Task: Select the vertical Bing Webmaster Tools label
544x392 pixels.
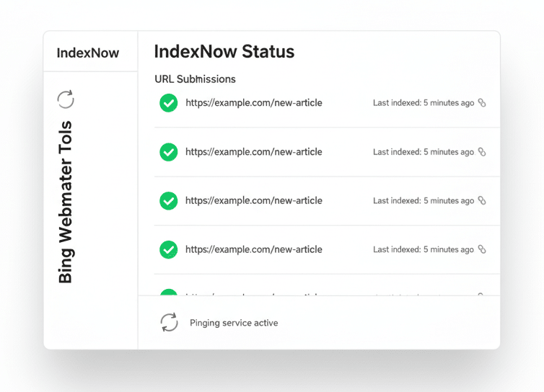Action: coord(65,202)
